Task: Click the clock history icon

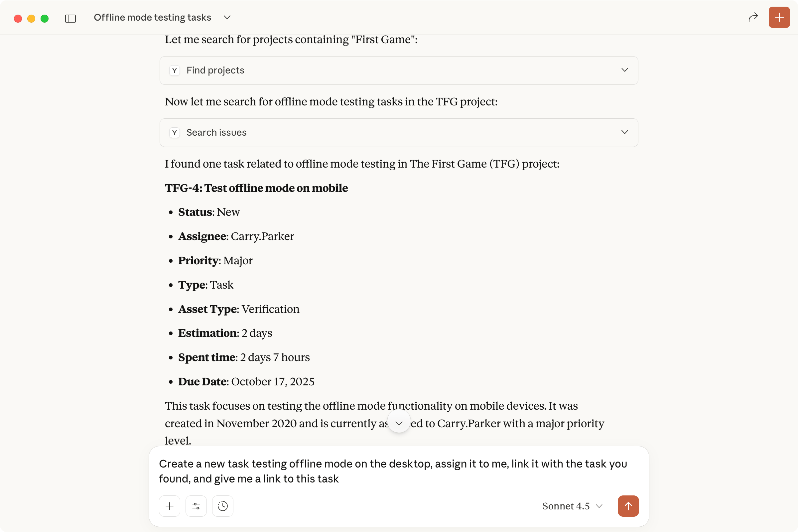Action: click(222, 506)
